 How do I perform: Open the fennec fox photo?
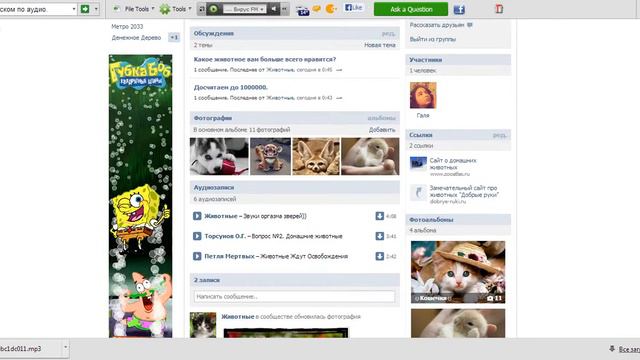[x=316, y=156]
